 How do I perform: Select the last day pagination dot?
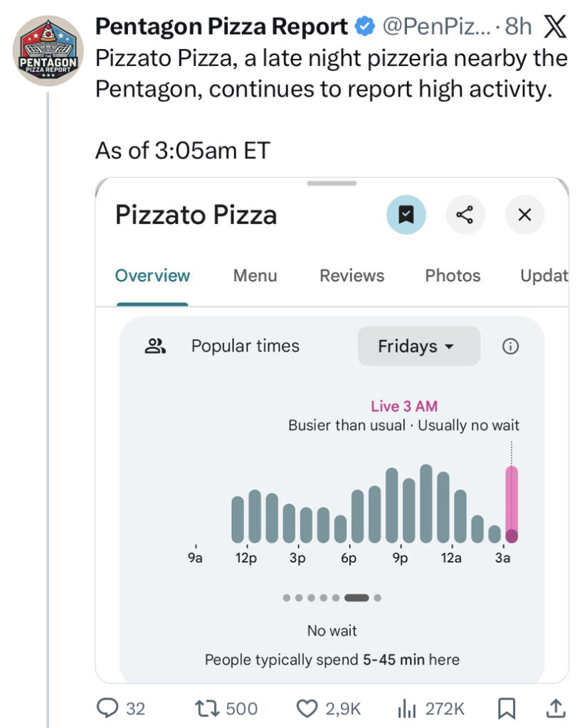[378, 598]
